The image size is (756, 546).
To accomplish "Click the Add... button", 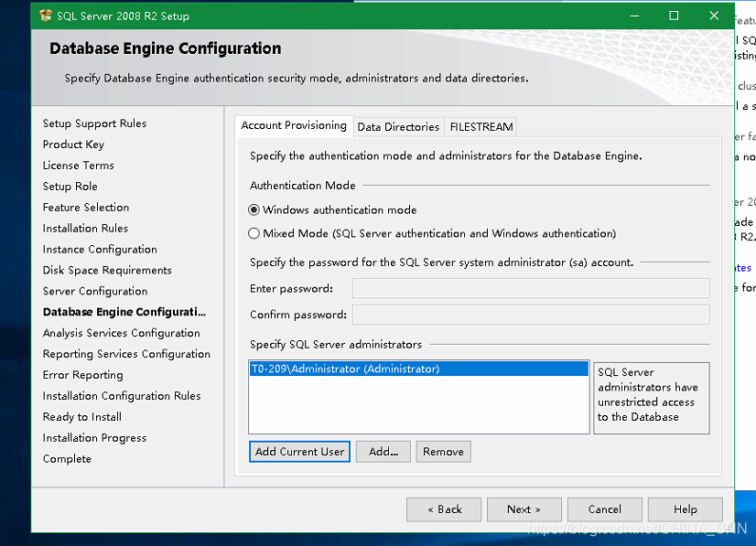I will (x=383, y=452).
